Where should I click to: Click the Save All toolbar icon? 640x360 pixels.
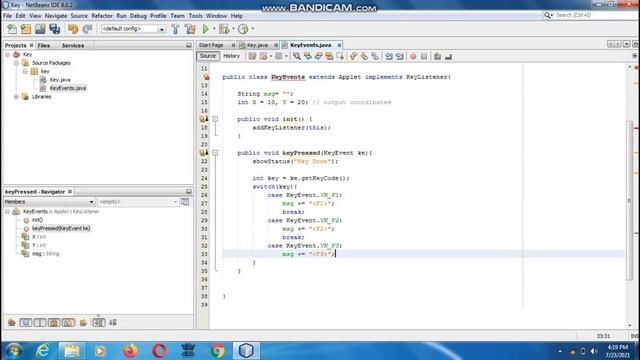54,29
